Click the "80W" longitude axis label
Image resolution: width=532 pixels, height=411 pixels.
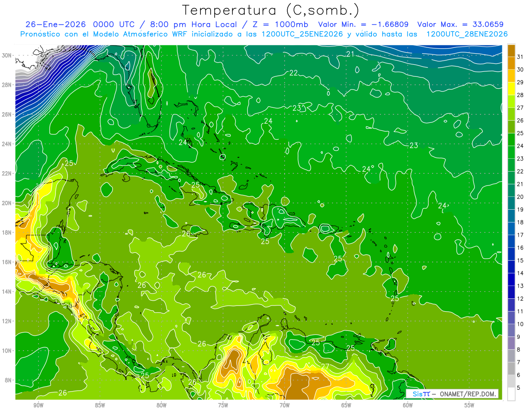[161, 406]
